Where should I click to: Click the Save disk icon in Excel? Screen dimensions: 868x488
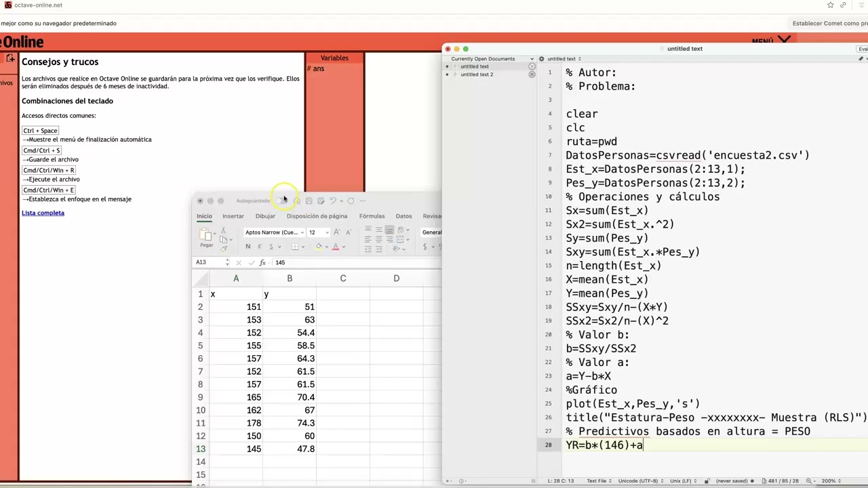click(x=309, y=201)
